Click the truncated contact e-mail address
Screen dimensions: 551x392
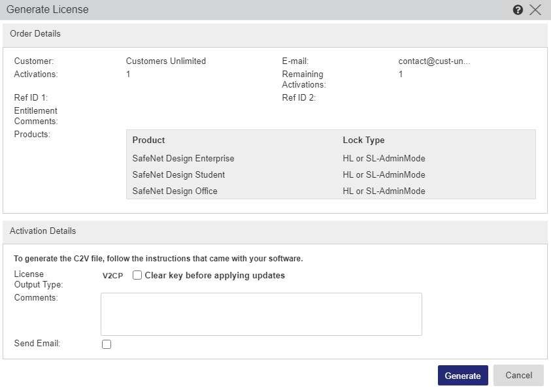(434, 61)
